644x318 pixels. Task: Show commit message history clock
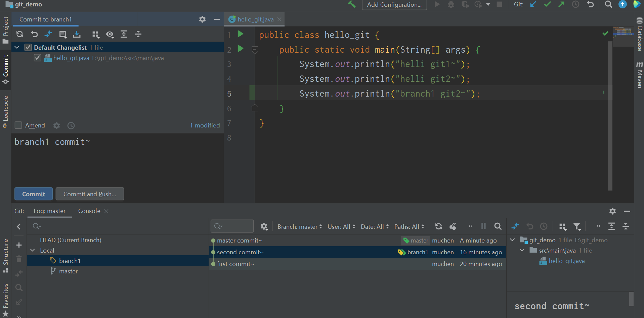coord(71,125)
